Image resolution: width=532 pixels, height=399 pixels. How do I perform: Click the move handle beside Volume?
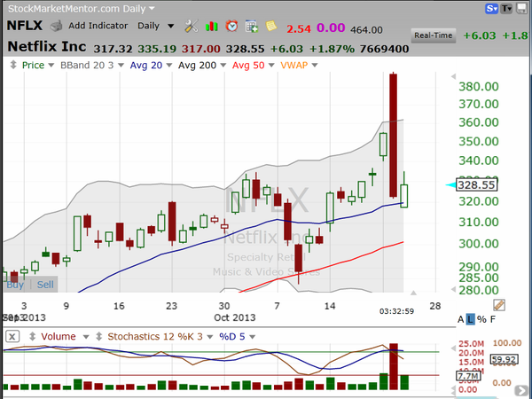point(32,337)
